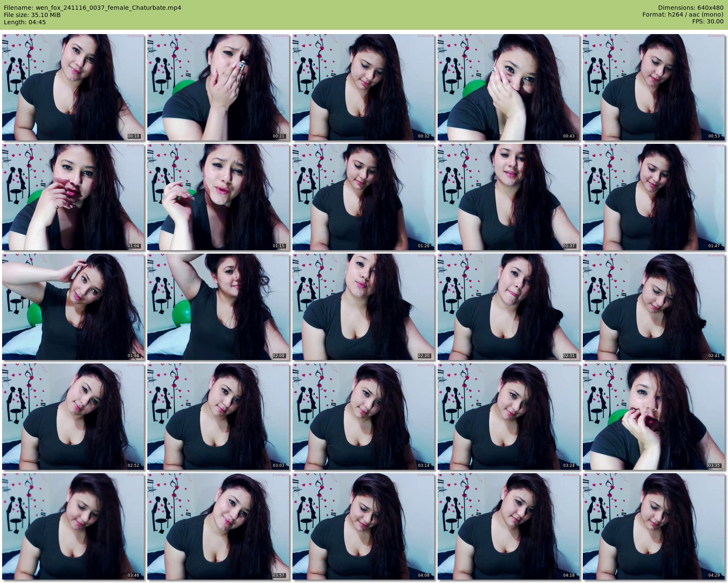Click the FPS 30.00 label
The height and width of the screenshot is (583, 728).
tap(708, 21)
